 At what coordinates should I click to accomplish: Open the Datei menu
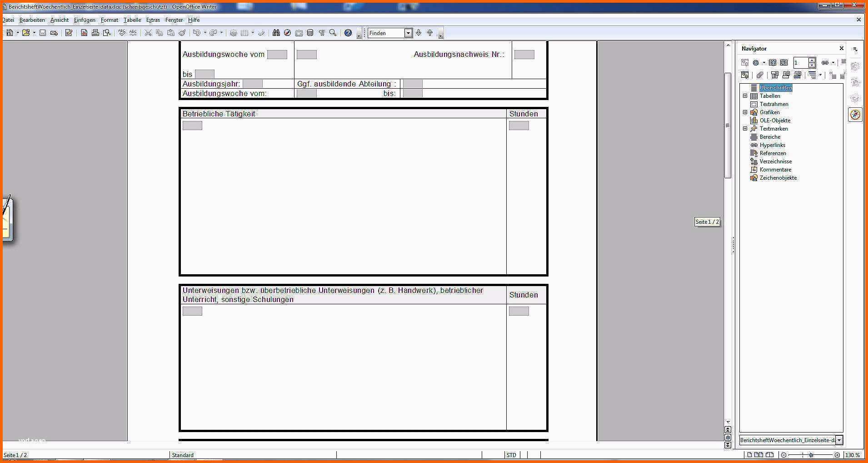(8, 20)
